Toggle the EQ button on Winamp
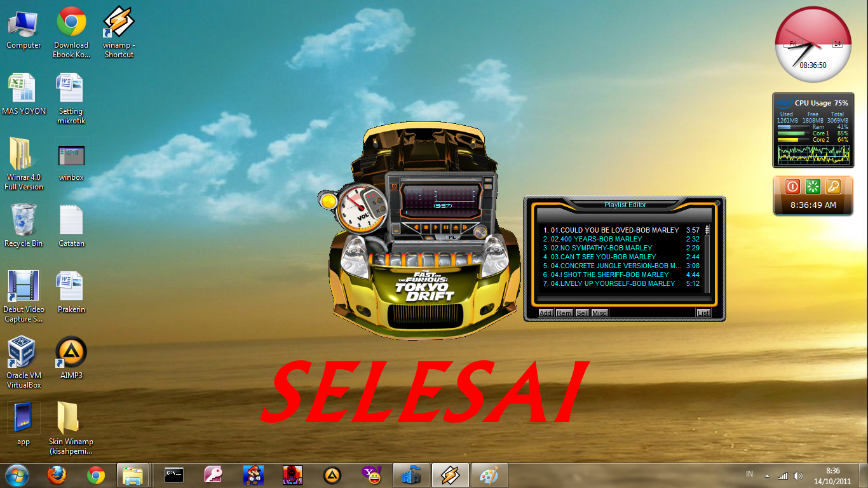 pyautogui.click(x=394, y=187)
